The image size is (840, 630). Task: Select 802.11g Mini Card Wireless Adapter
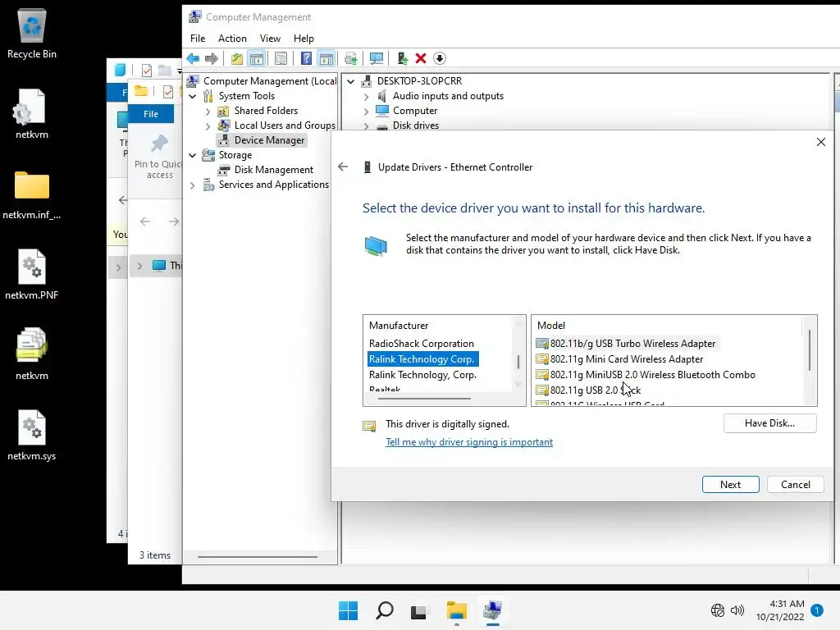coord(620,359)
